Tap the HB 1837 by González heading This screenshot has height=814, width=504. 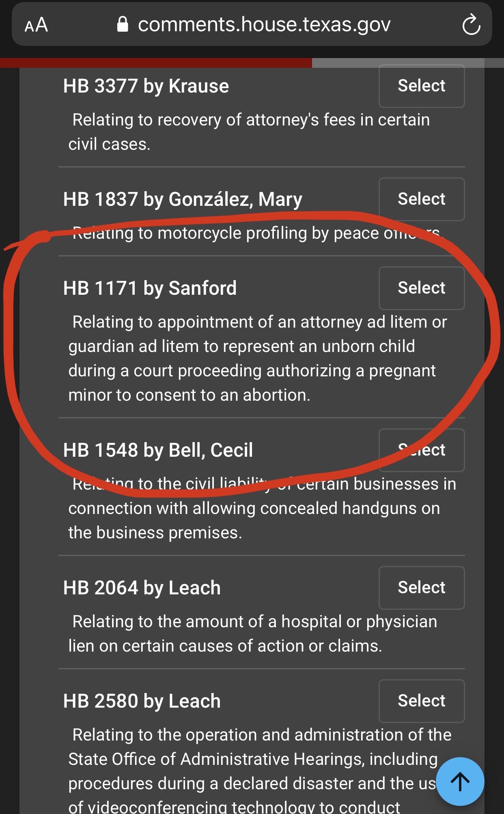(x=183, y=199)
